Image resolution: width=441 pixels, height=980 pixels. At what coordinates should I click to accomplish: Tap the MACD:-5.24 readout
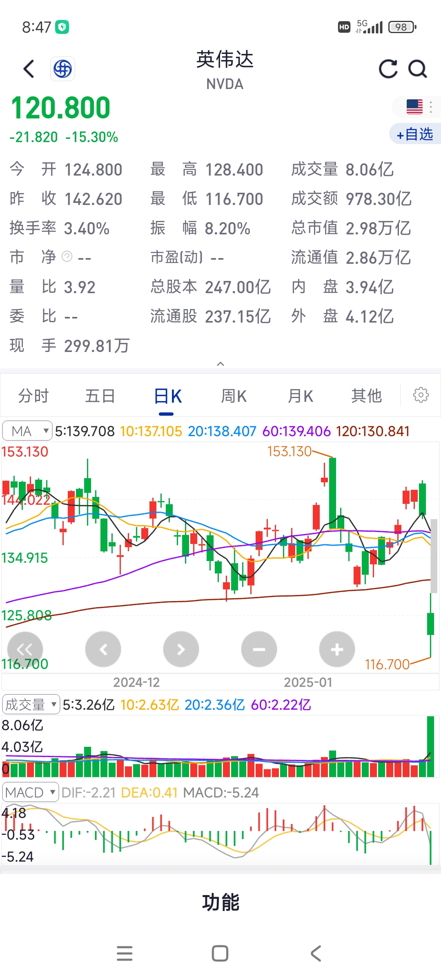pos(221,793)
